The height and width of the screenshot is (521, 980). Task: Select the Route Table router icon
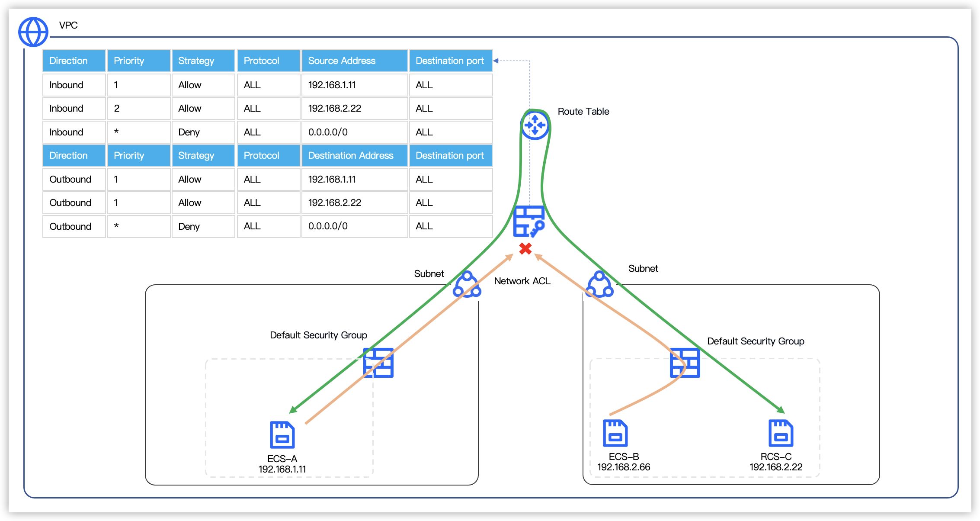535,125
